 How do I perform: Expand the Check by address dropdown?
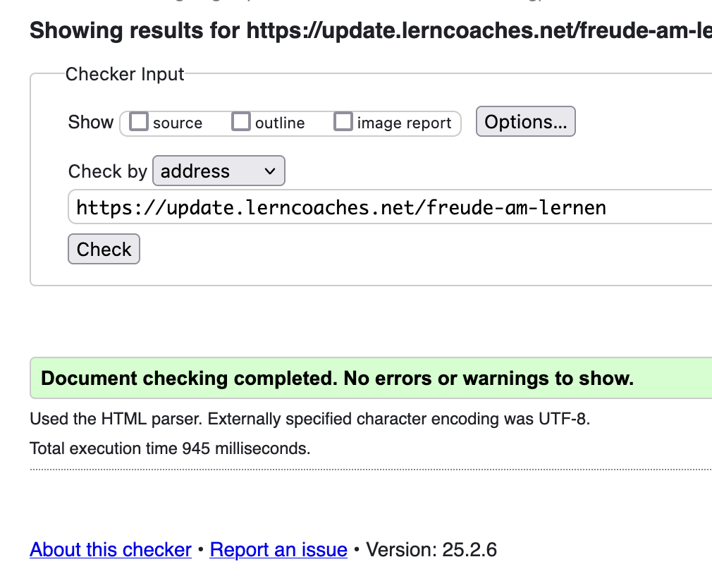click(x=219, y=171)
